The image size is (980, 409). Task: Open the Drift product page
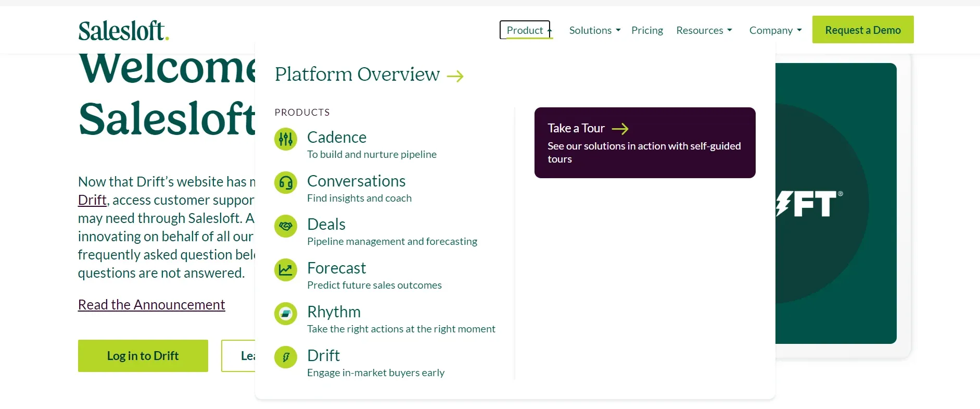coord(324,355)
